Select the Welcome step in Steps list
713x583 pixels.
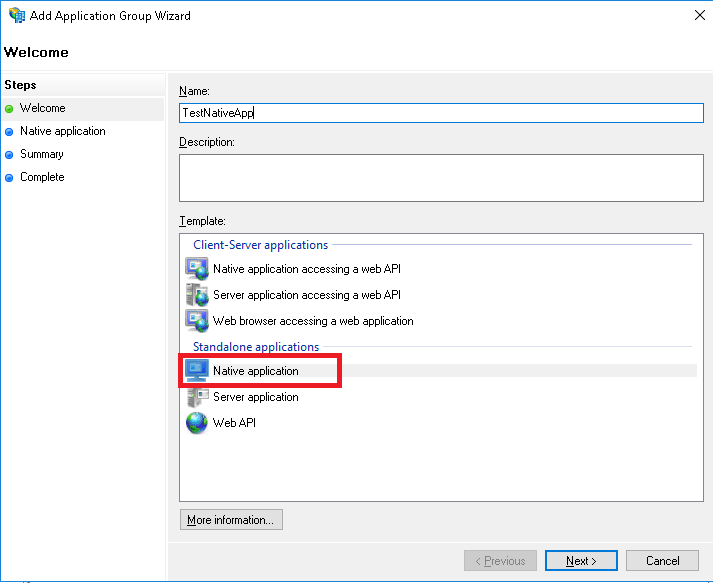(x=42, y=108)
